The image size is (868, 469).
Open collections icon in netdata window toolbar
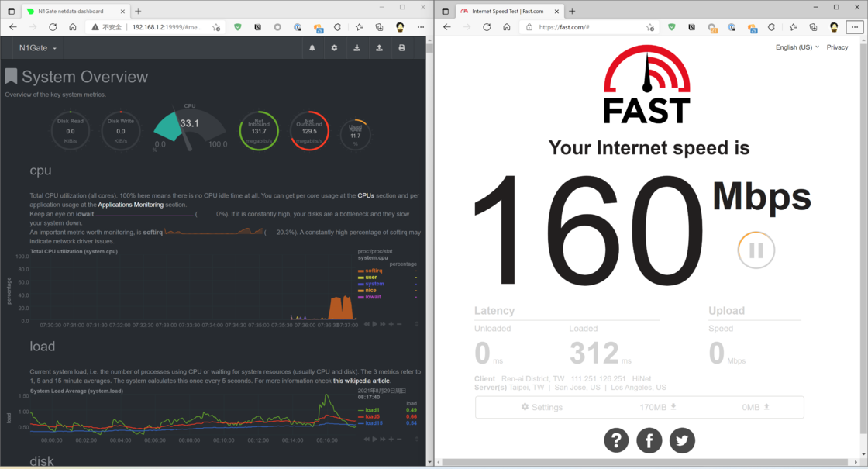coord(379,27)
